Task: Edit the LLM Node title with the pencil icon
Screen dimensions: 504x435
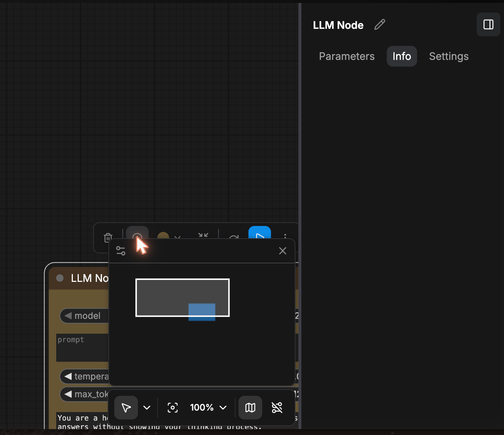Action: pos(380,25)
